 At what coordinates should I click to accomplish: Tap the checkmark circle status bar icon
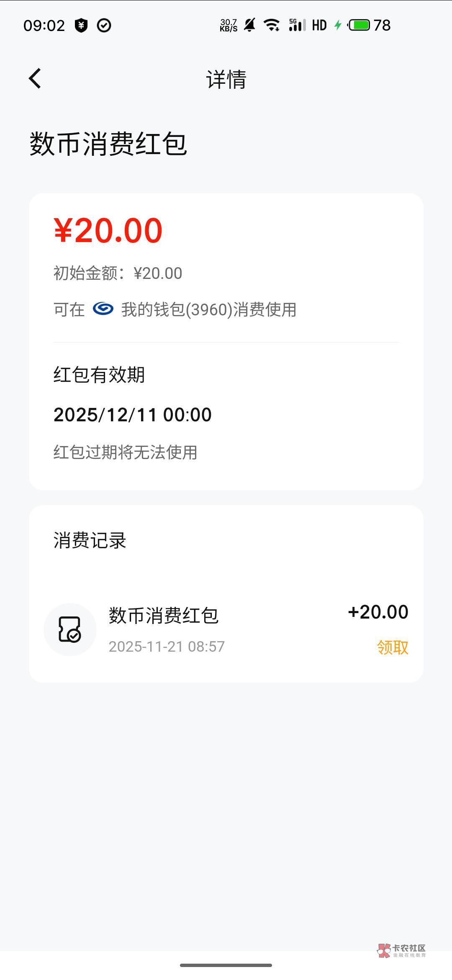tap(104, 26)
